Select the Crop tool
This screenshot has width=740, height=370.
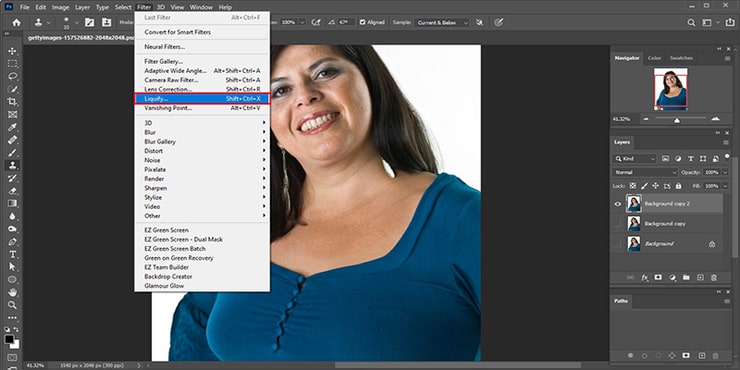pos(12,101)
